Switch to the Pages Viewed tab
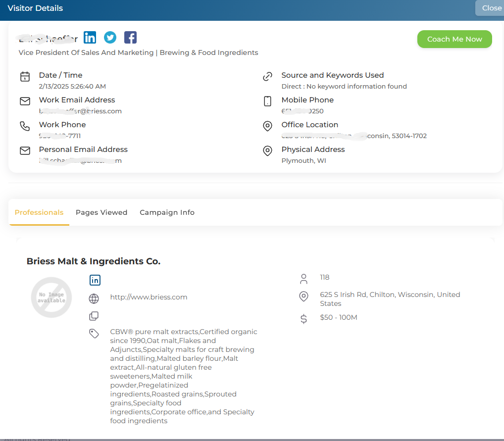Viewport: 504px width, 441px height. pos(101,212)
